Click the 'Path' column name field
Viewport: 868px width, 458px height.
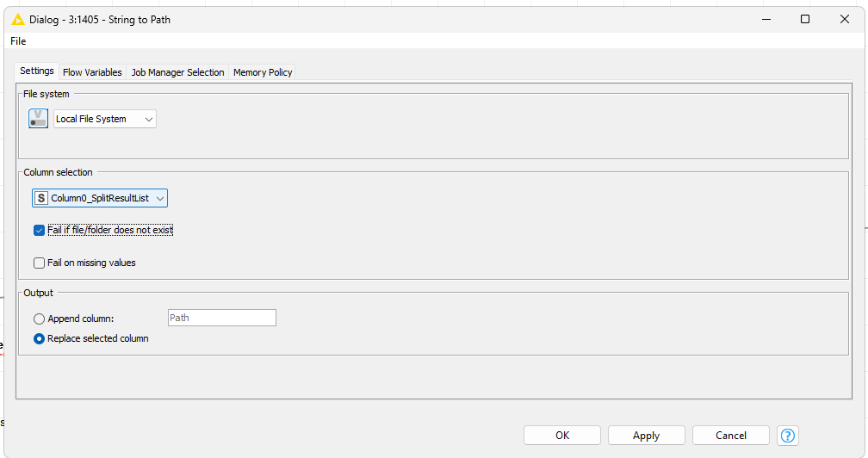[221, 318]
